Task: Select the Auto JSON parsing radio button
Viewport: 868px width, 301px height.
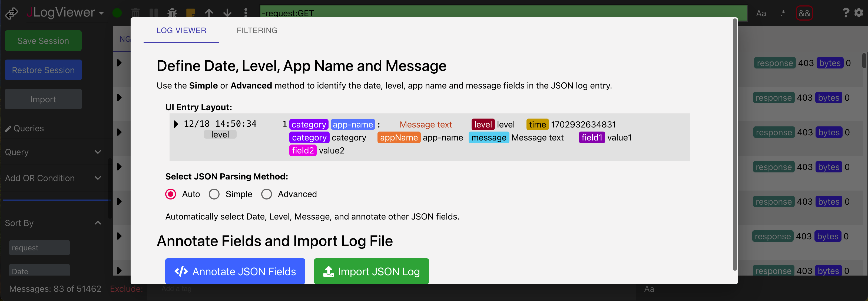Action: (x=171, y=194)
